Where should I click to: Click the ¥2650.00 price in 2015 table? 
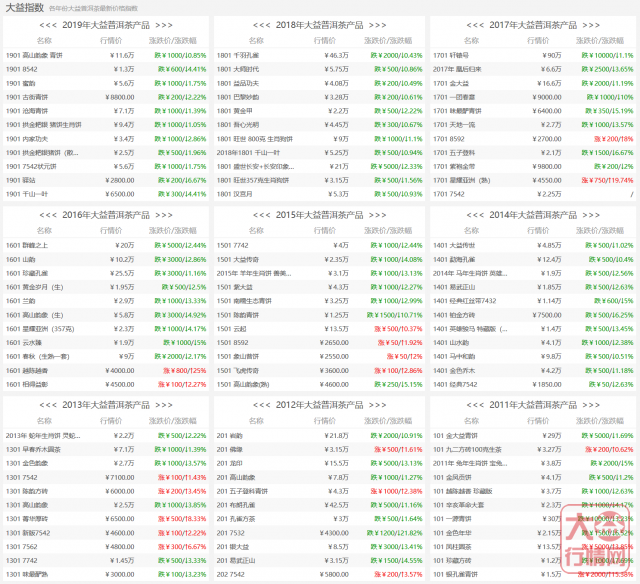334,342
